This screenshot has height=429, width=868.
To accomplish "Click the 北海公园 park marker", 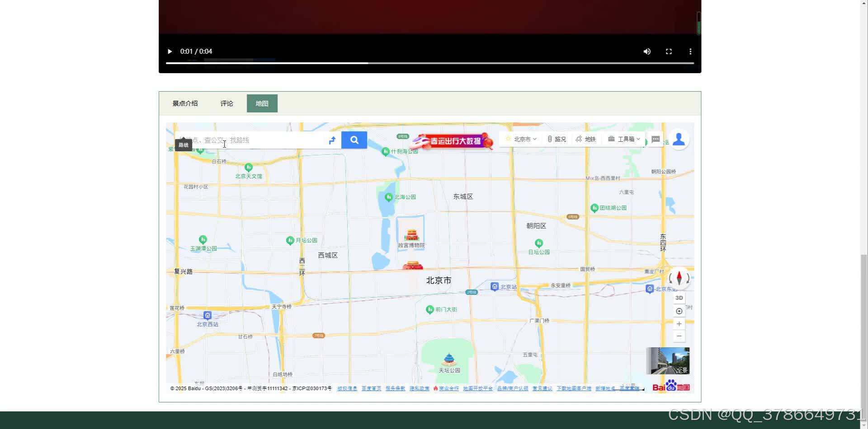I will pyautogui.click(x=388, y=197).
